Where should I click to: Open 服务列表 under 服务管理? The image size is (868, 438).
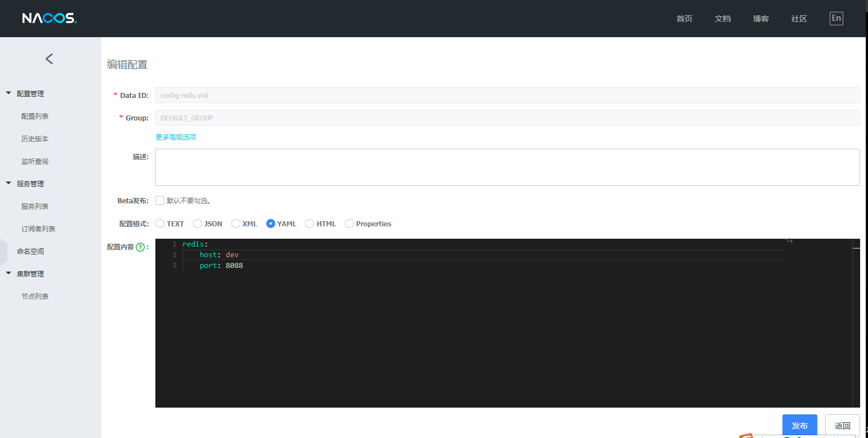coord(35,205)
